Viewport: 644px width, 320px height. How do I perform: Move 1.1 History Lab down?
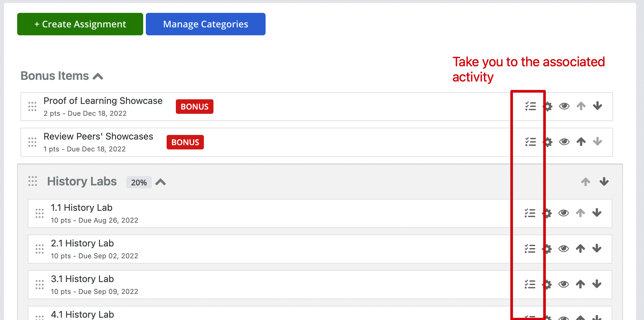pos(597,213)
